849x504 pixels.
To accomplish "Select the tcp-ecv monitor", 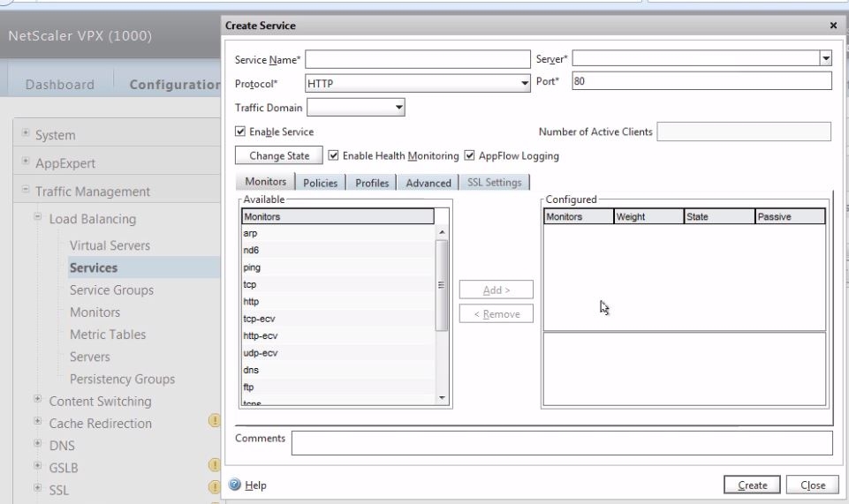I will [337, 319].
